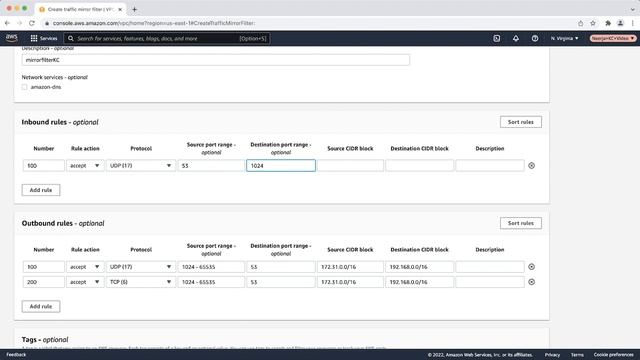Click inbound Source CIDR block field
The height and width of the screenshot is (360, 640).
(x=350, y=165)
